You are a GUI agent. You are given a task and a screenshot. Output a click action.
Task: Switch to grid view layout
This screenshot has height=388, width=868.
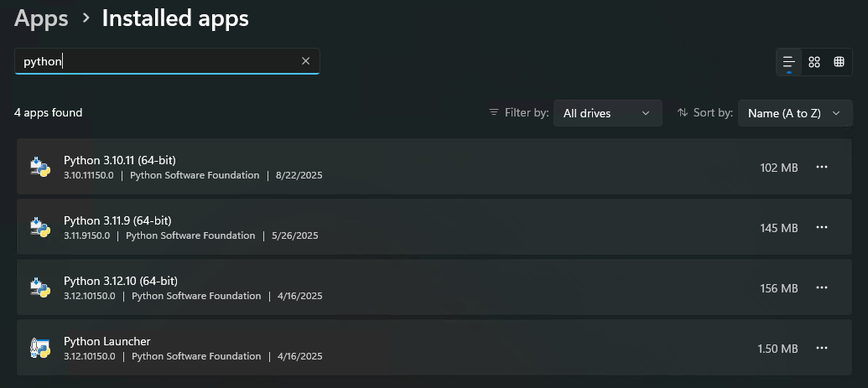point(813,62)
